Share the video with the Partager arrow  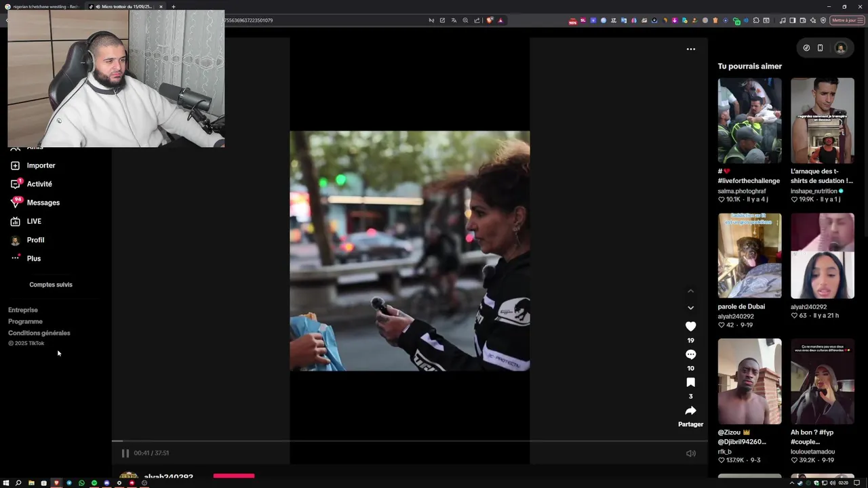pos(690,411)
